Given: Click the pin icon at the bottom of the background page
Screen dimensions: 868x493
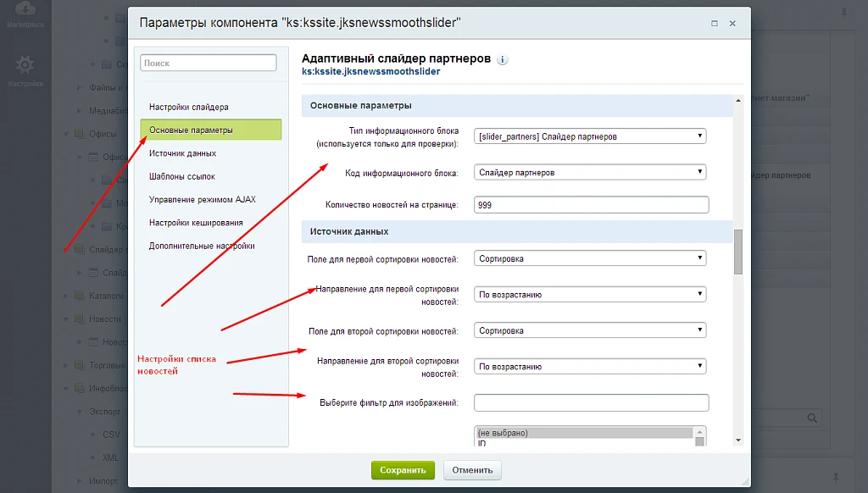Looking at the screenshot, I should (836, 477).
